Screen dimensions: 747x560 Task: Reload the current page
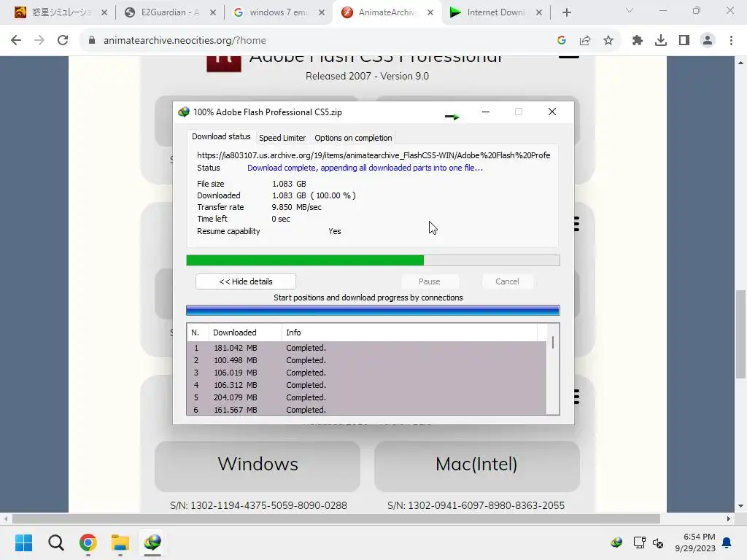click(x=63, y=41)
